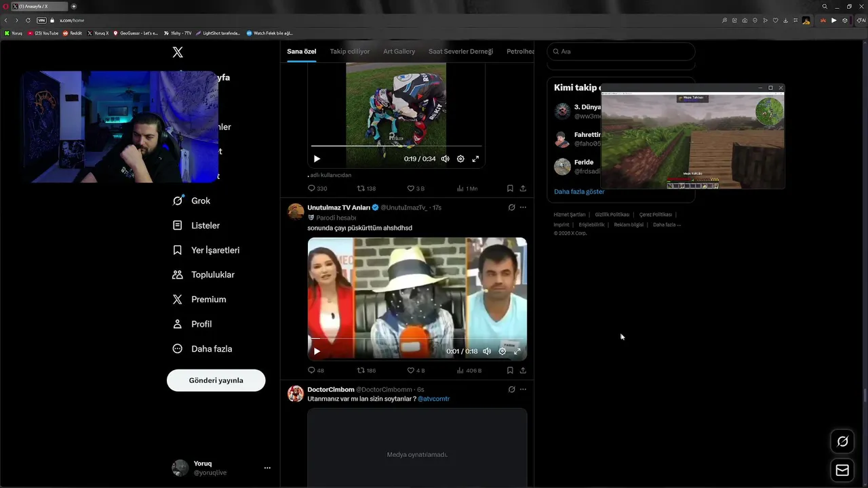Open Listeler in the sidebar

197,225
